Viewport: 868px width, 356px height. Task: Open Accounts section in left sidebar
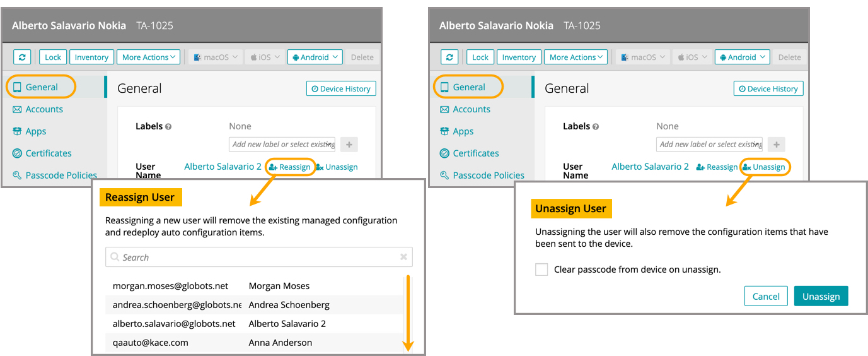click(43, 109)
